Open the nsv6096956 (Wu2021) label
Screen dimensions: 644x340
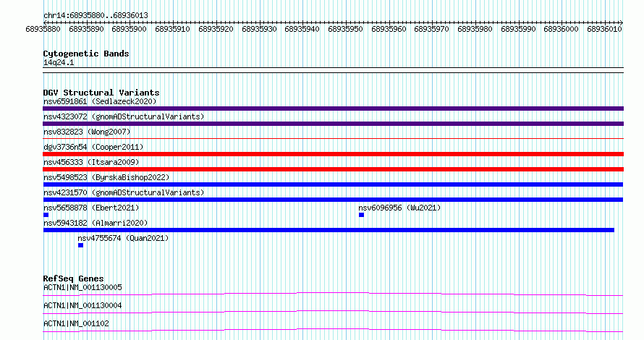click(399, 208)
